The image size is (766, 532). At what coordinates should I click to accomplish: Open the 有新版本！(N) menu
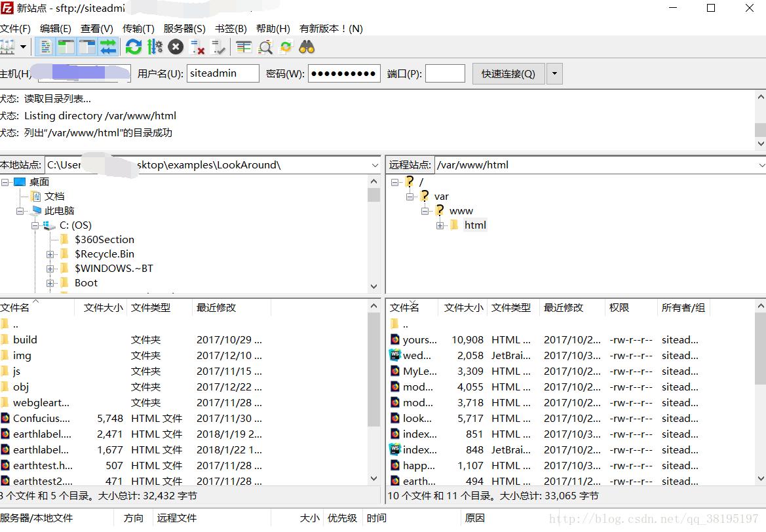click(331, 29)
